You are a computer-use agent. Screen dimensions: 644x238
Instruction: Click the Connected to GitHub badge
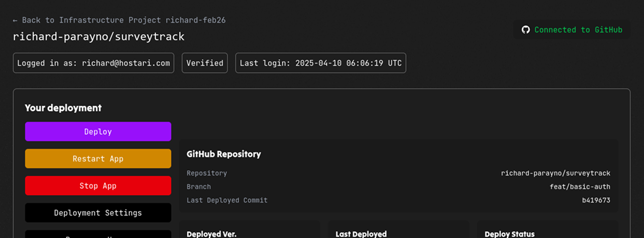tap(572, 29)
